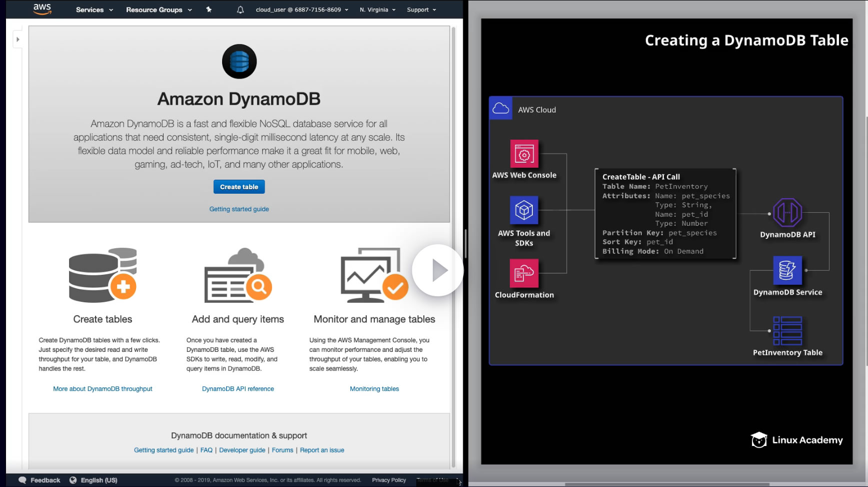Click the AWS logo in the header
This screenshot has width=868, height=487.
43,9
